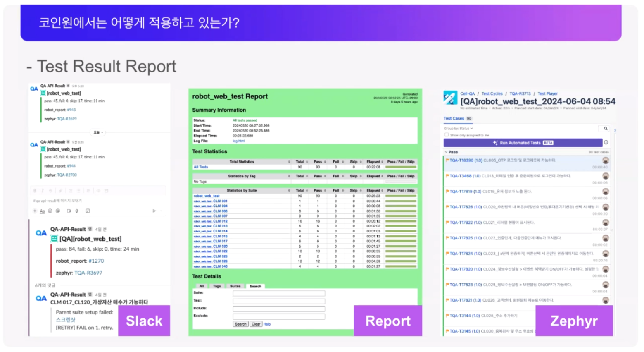The width and height of the screenshot is (644, 352).
Task: Click the flag icon next to TQA-T17819
Action: point(447,191)
